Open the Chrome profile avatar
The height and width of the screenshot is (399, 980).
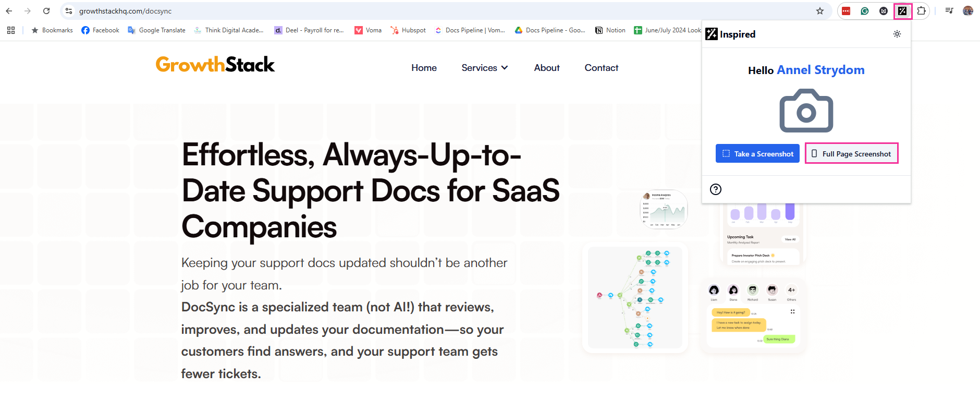pyautogui.click(x=968, y=11)
